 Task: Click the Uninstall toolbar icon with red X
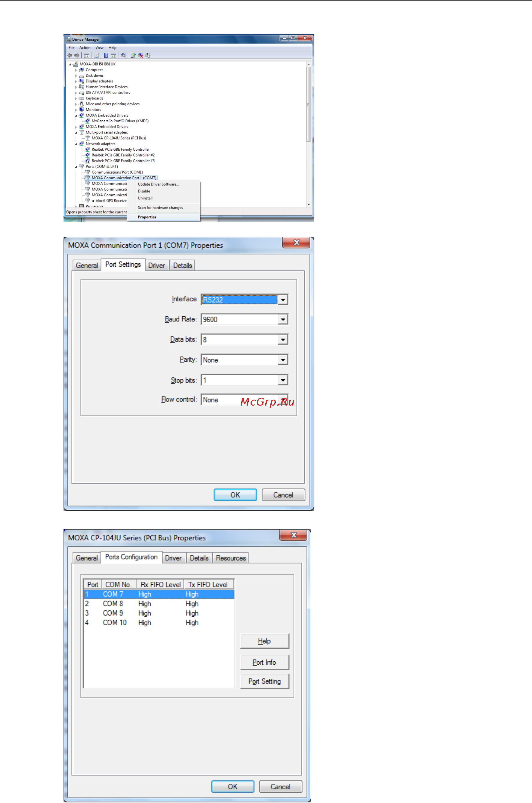(141, 55)
